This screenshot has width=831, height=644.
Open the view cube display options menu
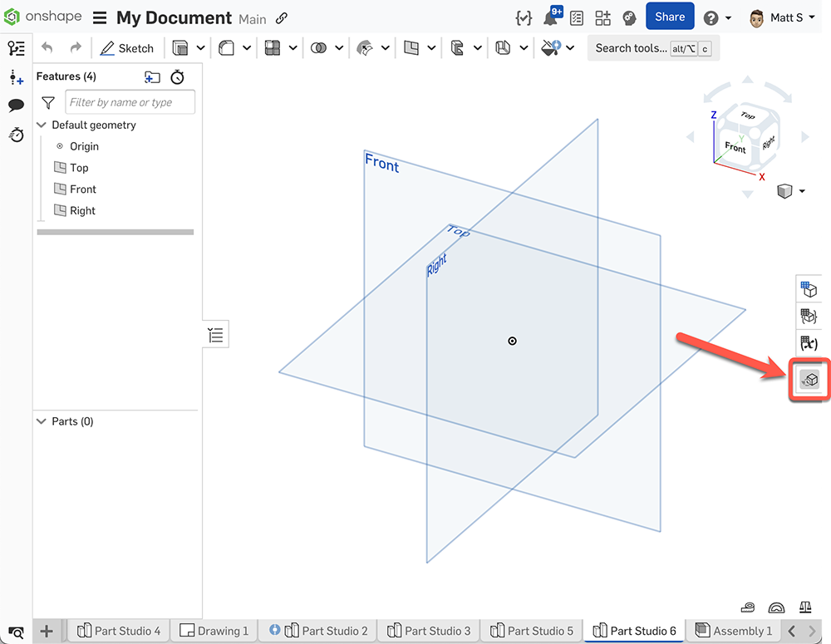[x=791, y=191]
